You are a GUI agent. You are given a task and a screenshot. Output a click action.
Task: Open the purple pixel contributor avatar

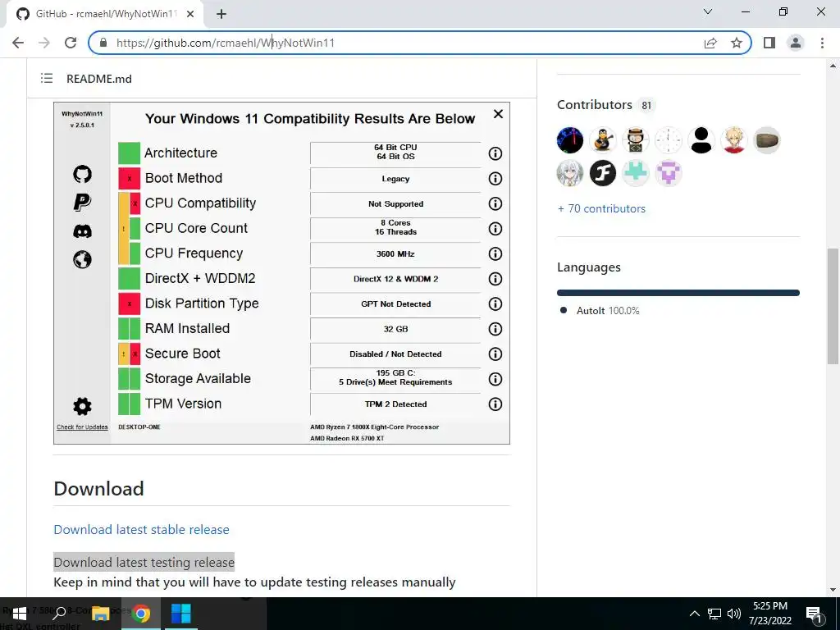coord(669,173)
